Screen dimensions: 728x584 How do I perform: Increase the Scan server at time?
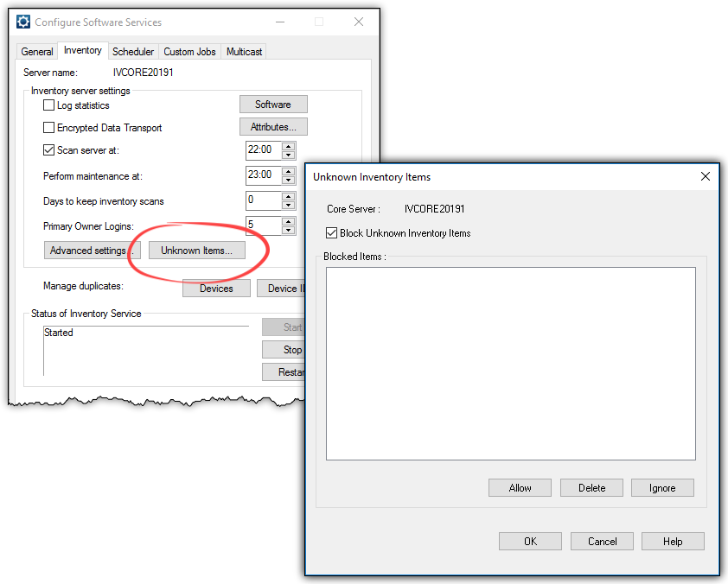pyautogui.click(x=289, y=145)
